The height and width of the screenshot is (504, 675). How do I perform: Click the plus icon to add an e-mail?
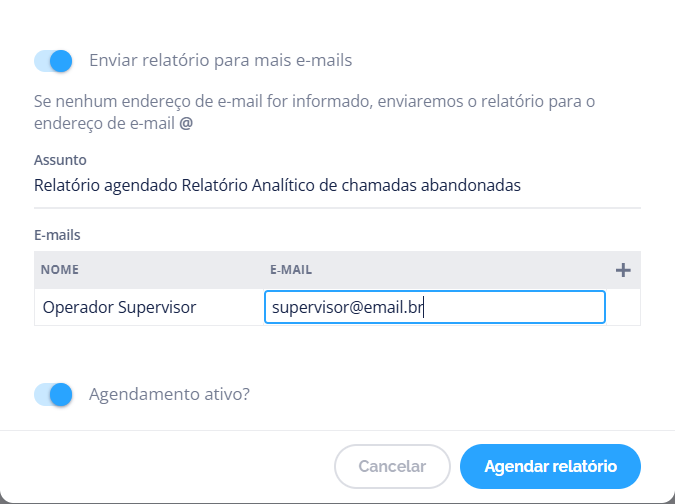point(623,269)
